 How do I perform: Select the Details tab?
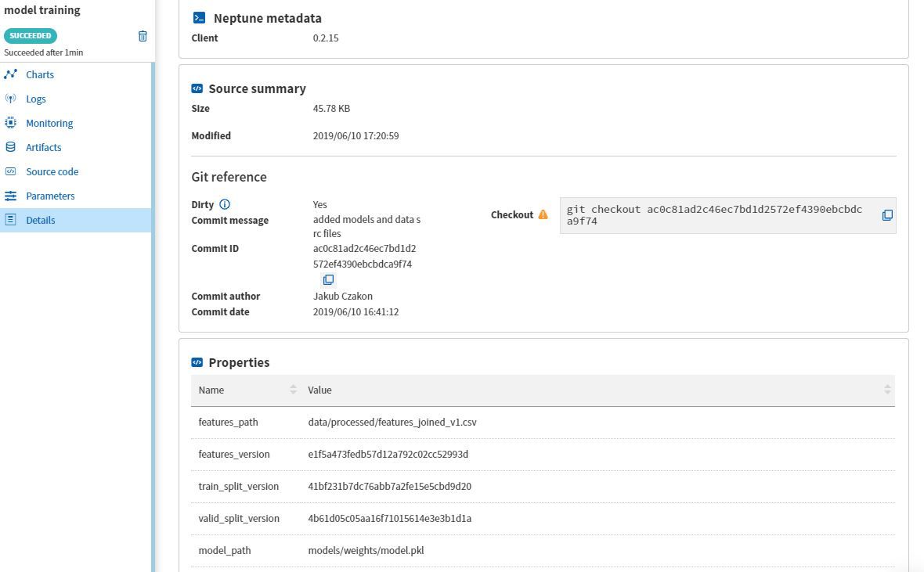click(75, 220)
